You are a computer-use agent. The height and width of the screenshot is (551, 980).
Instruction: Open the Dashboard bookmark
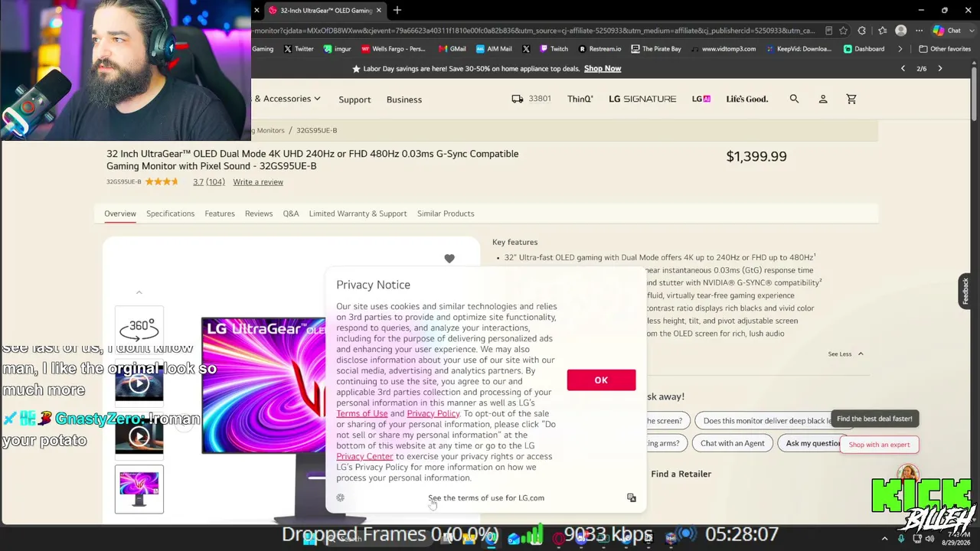pos(864,49)
